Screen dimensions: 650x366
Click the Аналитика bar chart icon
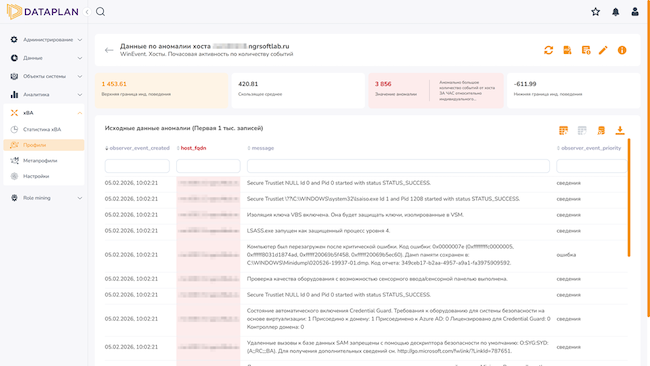click(x=14, y=95)
